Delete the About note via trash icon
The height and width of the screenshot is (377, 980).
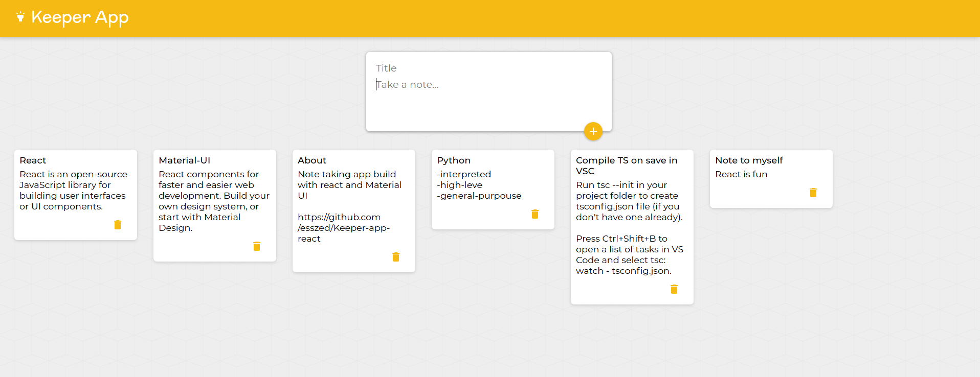(x=396, y=257)
